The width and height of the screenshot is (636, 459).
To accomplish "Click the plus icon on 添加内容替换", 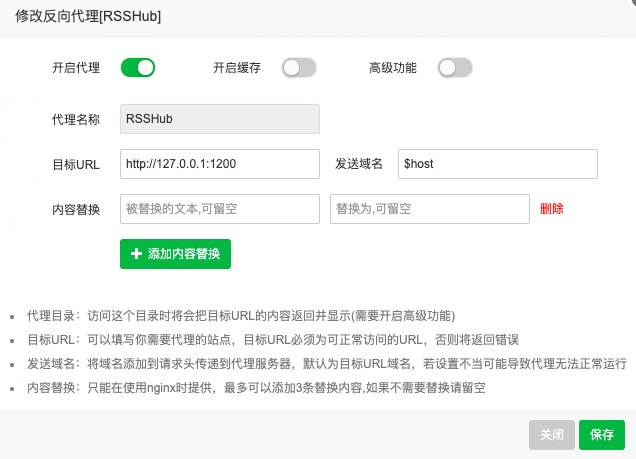I will [x=136, y=254].
